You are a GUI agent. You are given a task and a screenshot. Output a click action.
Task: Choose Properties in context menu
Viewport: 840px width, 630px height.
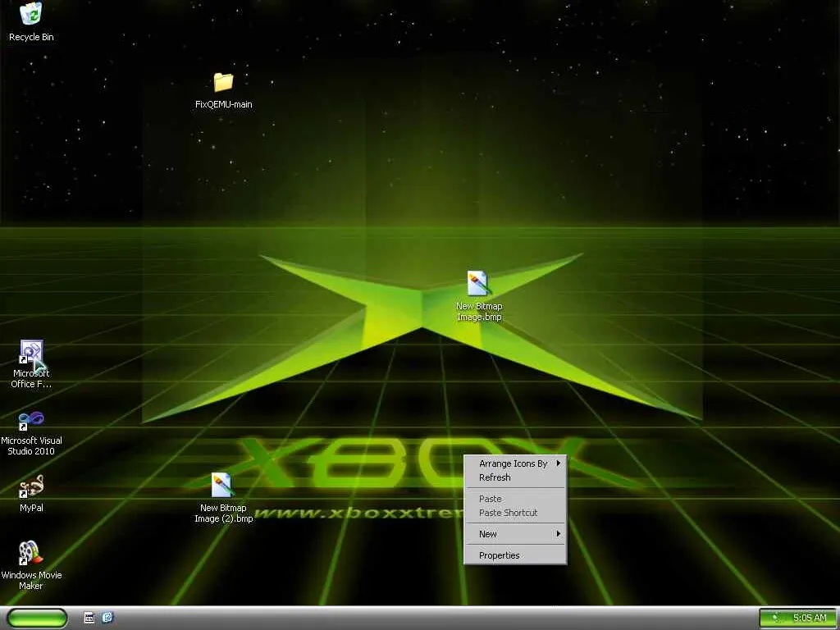[515, 555]
